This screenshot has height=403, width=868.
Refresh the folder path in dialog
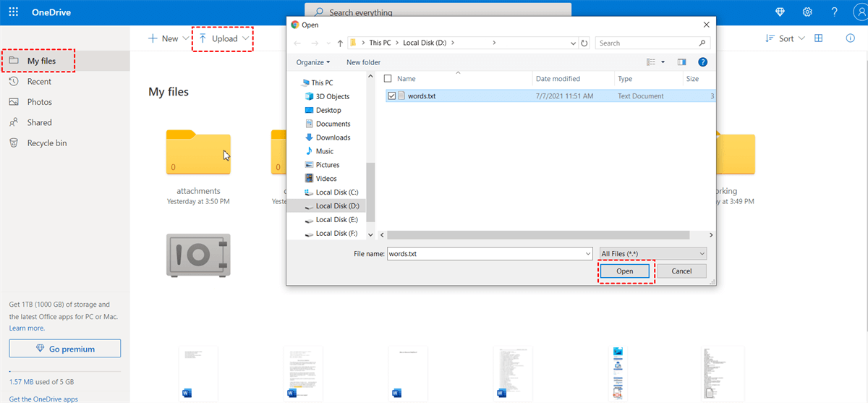[x=584, y=43]
